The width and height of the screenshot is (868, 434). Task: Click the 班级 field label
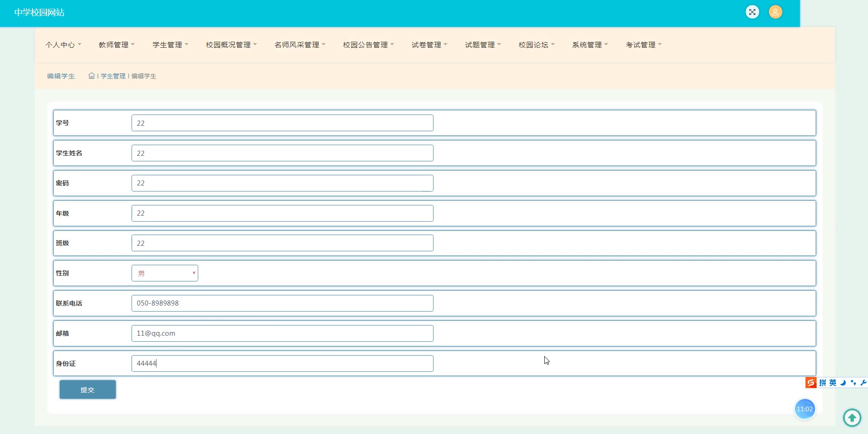(63, 243)
